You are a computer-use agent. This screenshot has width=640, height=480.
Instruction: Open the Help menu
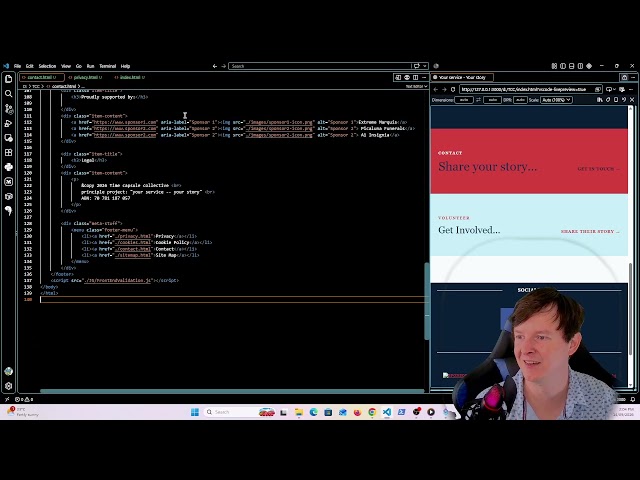coord(125,66)
